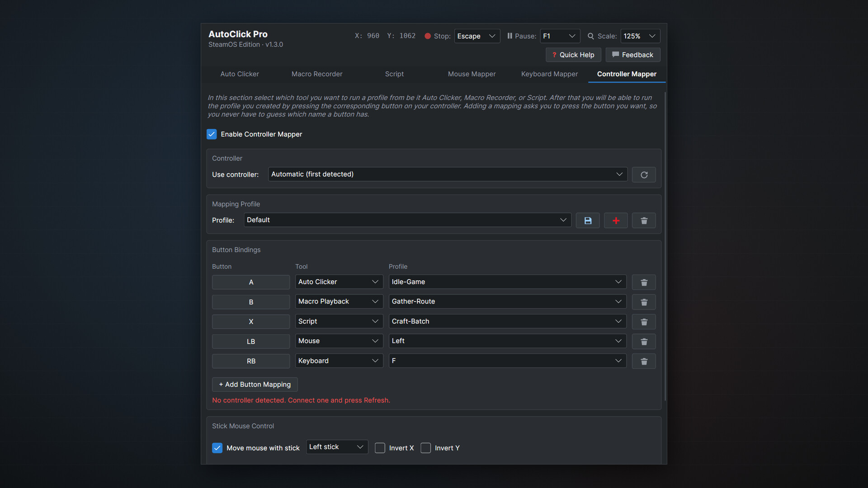Delete the RB button binding

click(x=644, y=361)
